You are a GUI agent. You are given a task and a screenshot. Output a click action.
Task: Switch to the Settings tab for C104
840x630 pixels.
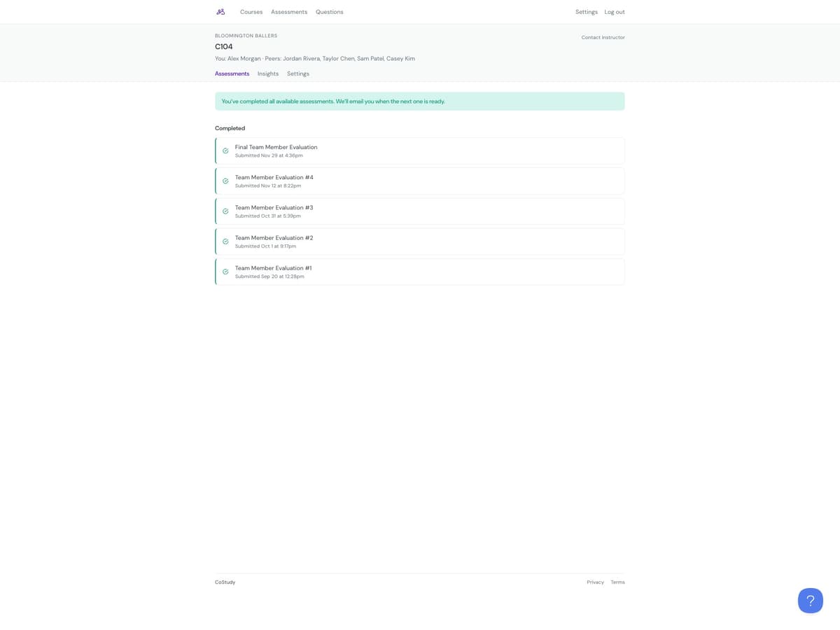click(x=297, y=73)
